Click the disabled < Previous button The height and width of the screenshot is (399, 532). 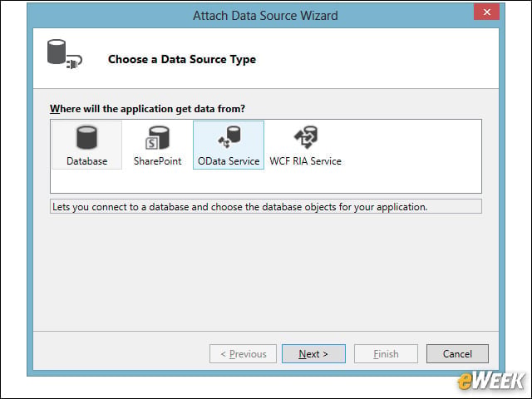click(x=243, y=354)
